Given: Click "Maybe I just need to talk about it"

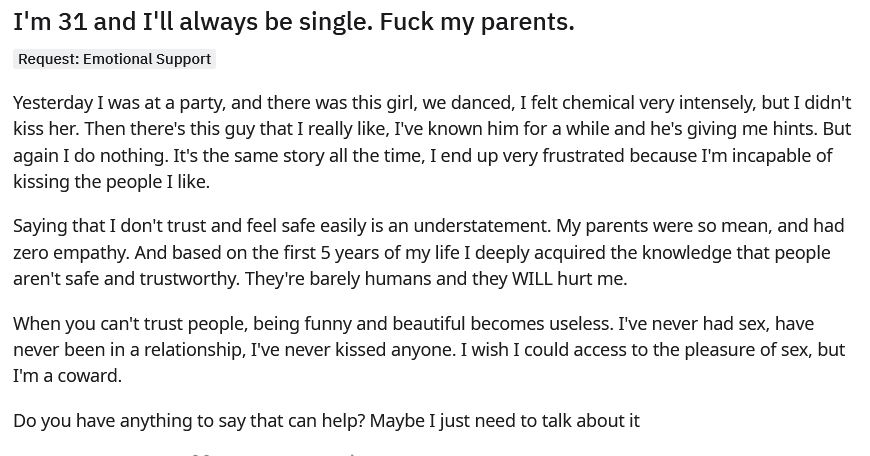Looking at the screenshot, I should point(504,420).
